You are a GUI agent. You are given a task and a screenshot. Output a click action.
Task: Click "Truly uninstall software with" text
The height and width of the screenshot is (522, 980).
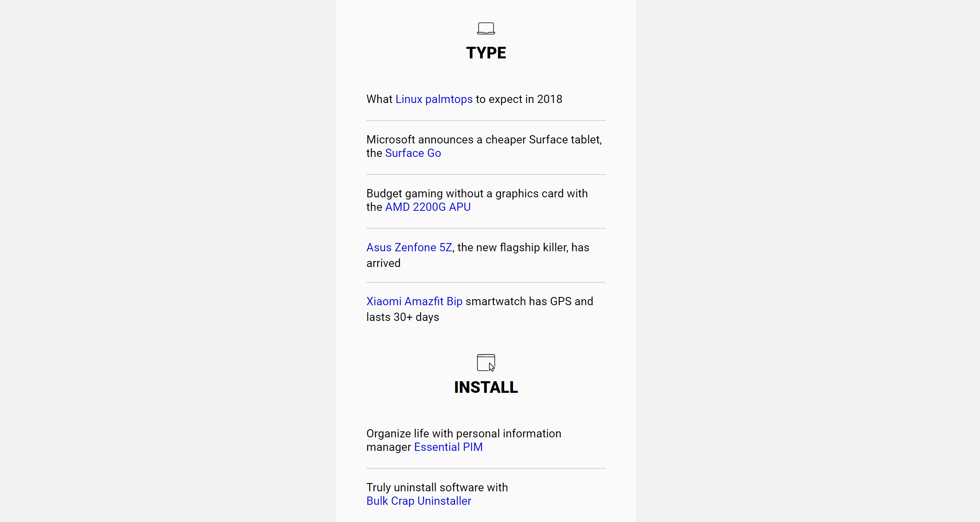pos(437,487)
